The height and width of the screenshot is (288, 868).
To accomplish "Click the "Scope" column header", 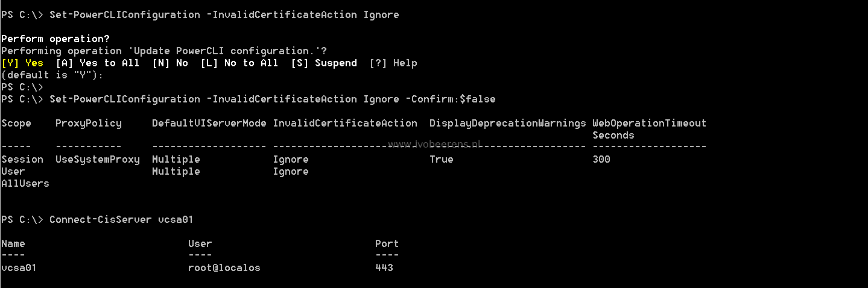I will click(x=16, y=123).
